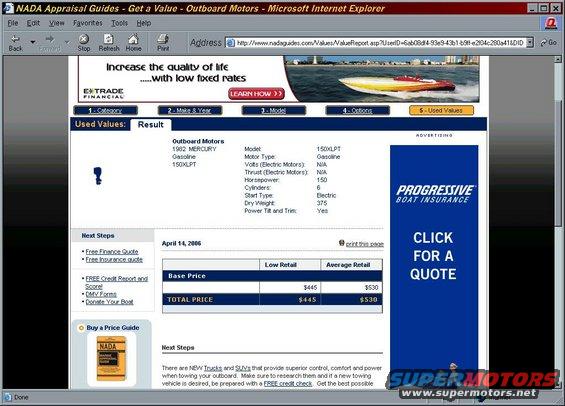Click the April 14, 2006 date text
The height and width of the screenshot is (406, 565).
(x=181, y=244)
